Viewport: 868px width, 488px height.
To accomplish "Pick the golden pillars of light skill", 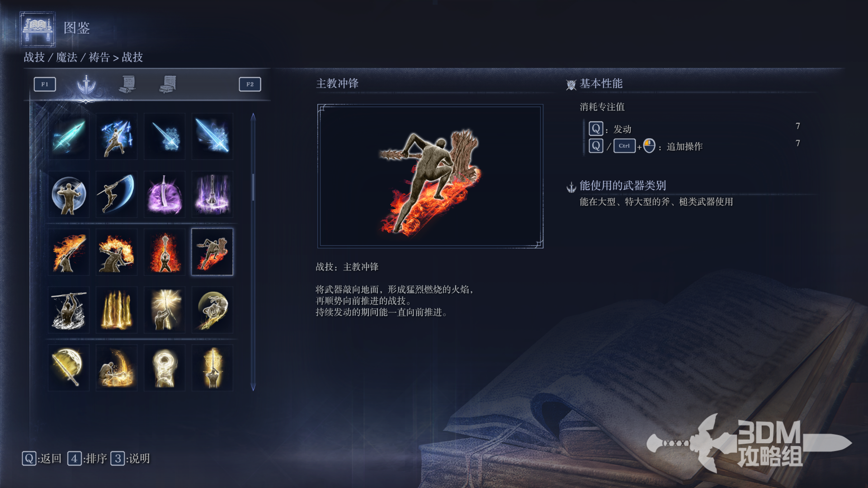I will click(117, 310).
